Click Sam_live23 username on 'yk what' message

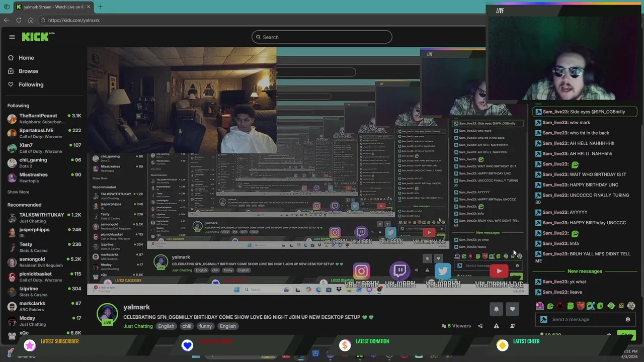pos(555,282)
